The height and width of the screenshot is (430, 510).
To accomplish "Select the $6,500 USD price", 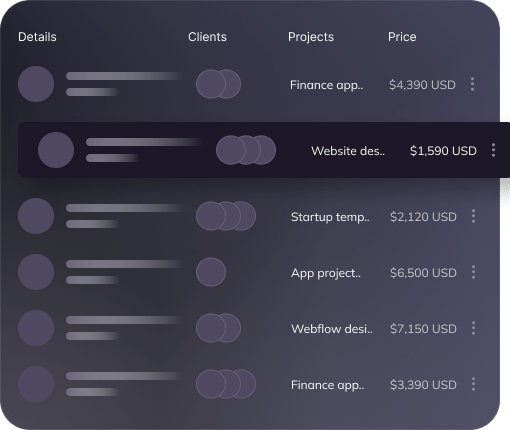I will [x=423, y=273].
